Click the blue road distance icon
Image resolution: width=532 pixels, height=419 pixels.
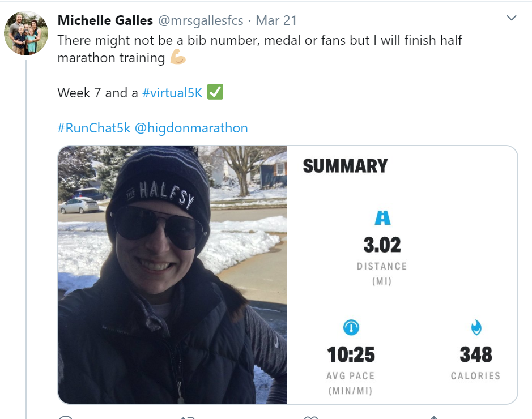(x=382, y=218)
